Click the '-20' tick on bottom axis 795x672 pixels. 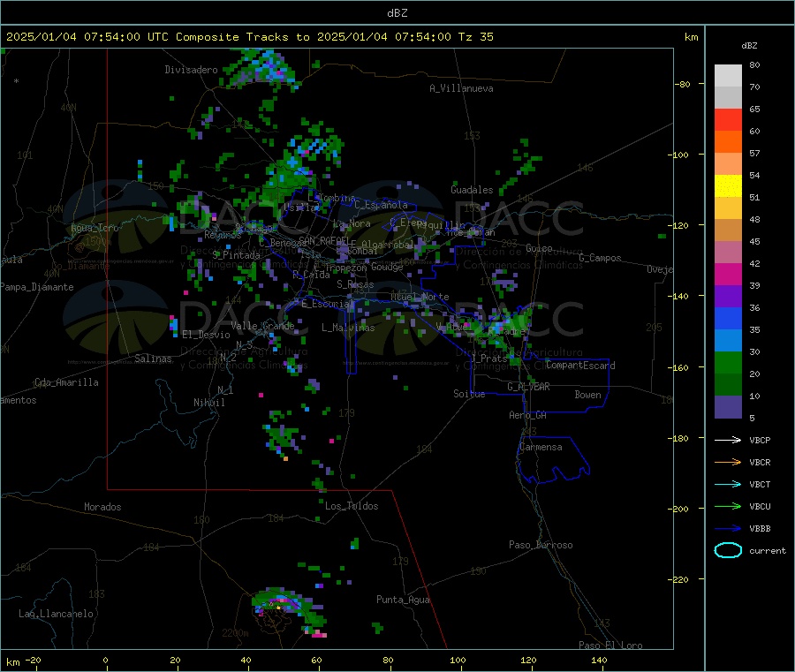(33, 660)
